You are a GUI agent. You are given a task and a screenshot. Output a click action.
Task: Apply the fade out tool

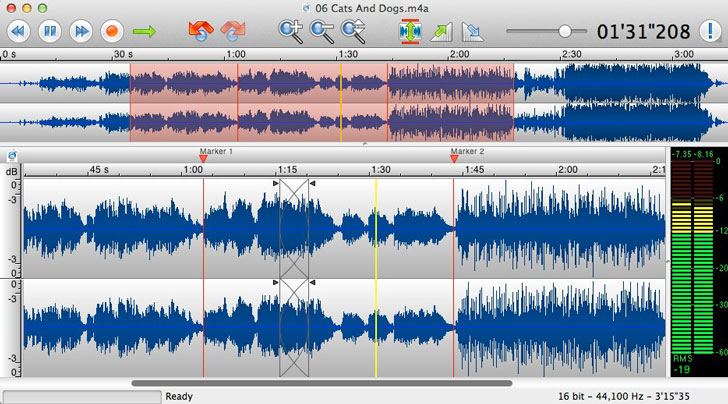(472, 31)
